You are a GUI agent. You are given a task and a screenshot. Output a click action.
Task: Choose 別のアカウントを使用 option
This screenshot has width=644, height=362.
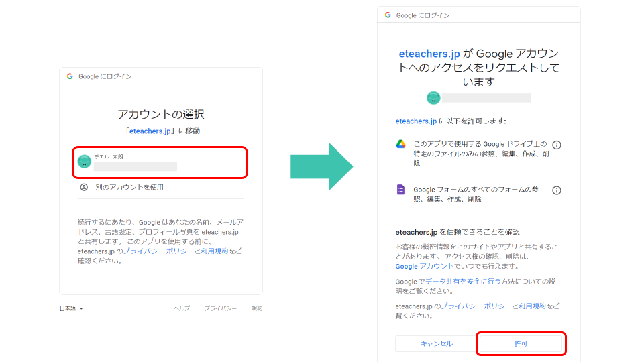[161, 187]
